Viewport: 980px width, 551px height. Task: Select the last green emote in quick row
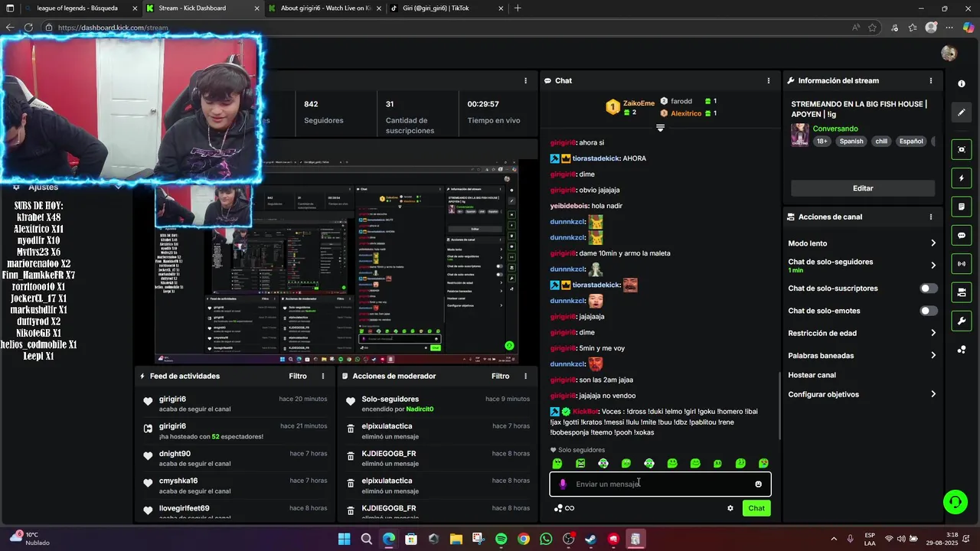click(763, 463)
